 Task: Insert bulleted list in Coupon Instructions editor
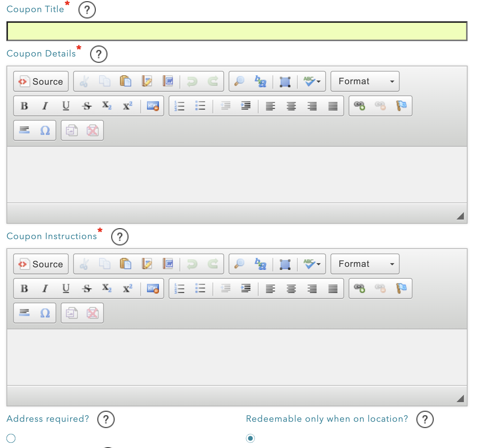200,289
